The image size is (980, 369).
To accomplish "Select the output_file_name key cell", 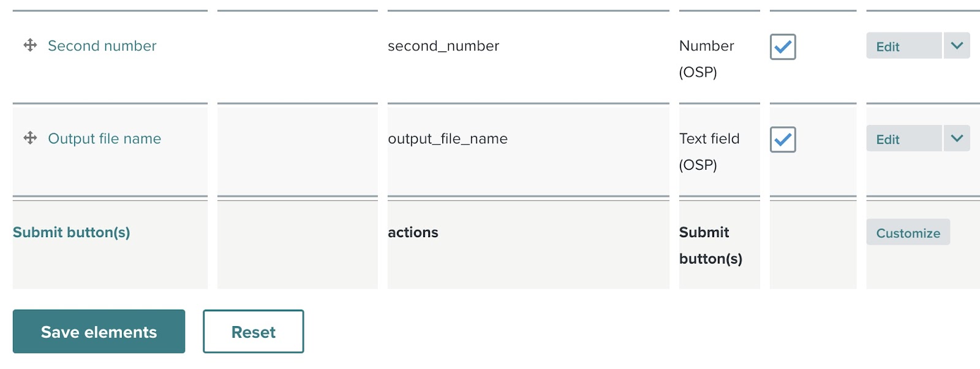I will pyautogui.click(x=448, y=139).
